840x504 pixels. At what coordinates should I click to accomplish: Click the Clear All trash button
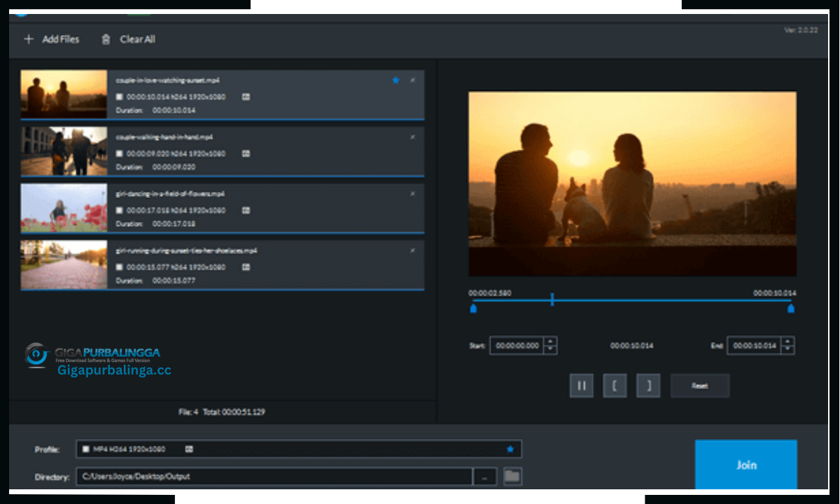pos(128,39)
